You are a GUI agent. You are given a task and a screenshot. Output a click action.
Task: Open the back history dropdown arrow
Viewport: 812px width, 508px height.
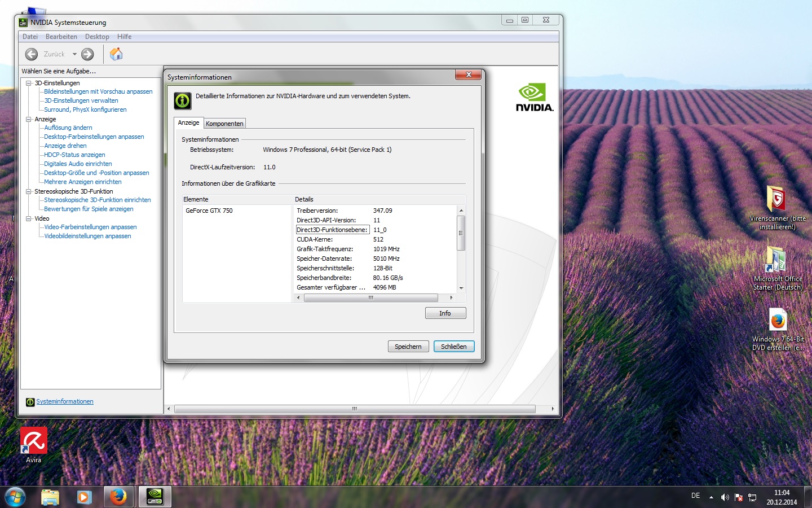pos(74,54)
